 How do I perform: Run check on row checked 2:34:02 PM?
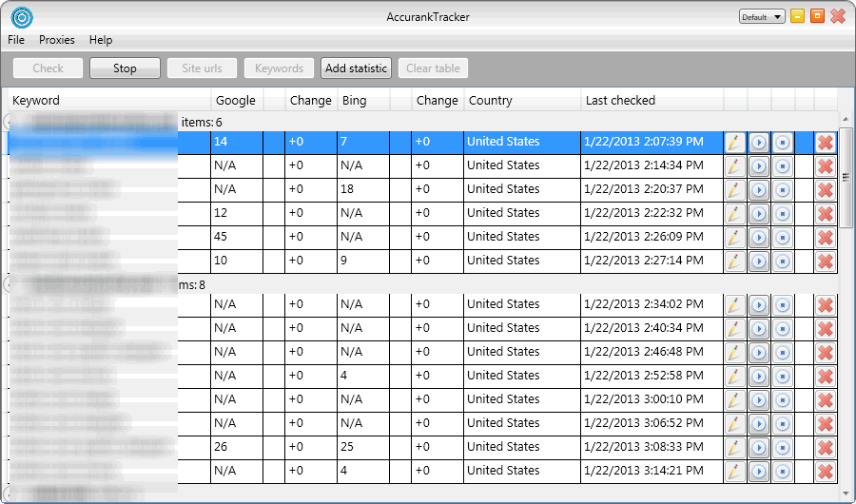click(758, 304)
